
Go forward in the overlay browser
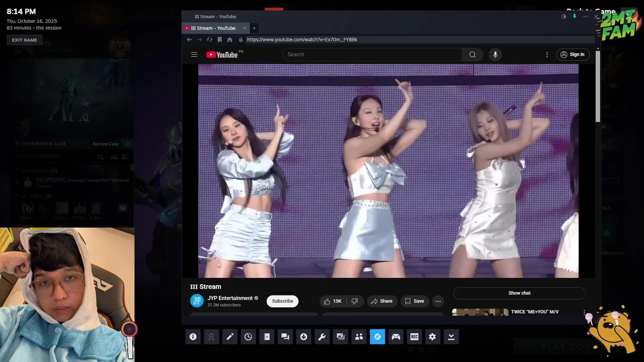[x=199, y=40]
